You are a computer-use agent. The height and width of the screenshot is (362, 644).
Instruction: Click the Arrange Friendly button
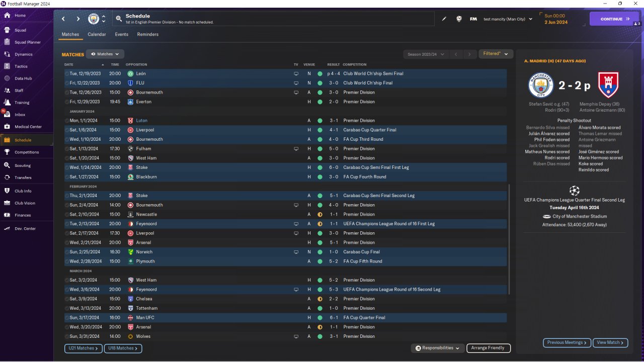[489, 348]
